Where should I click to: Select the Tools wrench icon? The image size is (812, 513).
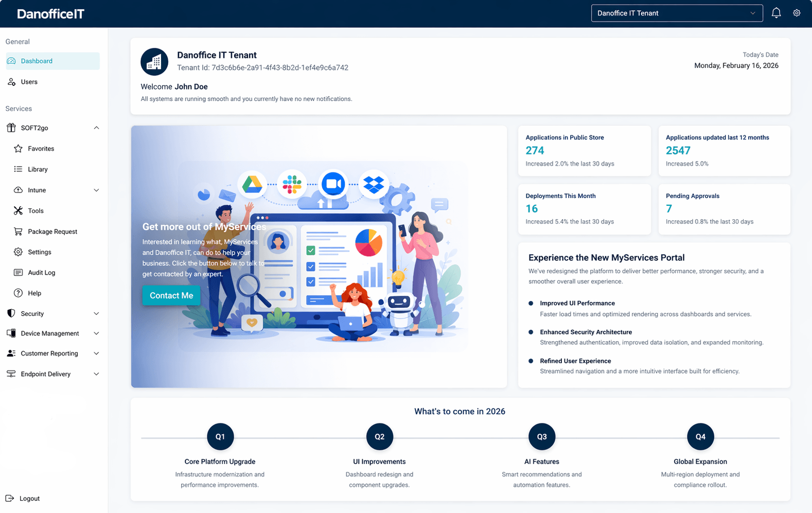click(x=18, y=210)
